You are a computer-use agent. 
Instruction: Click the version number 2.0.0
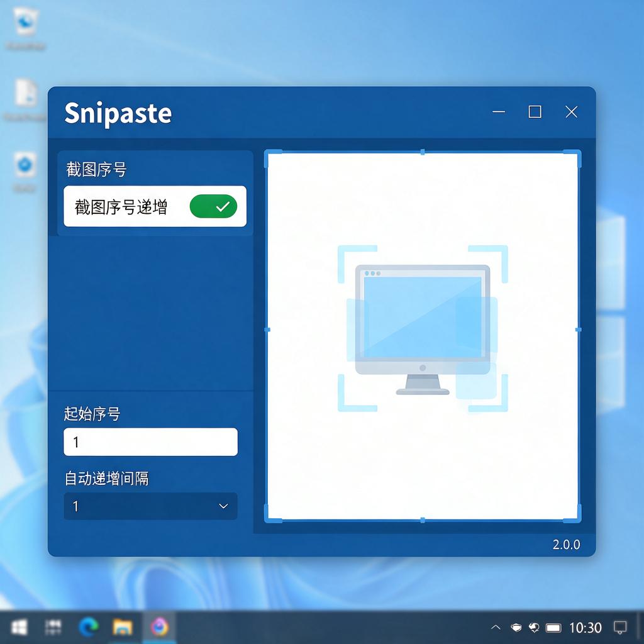(567, 545)
